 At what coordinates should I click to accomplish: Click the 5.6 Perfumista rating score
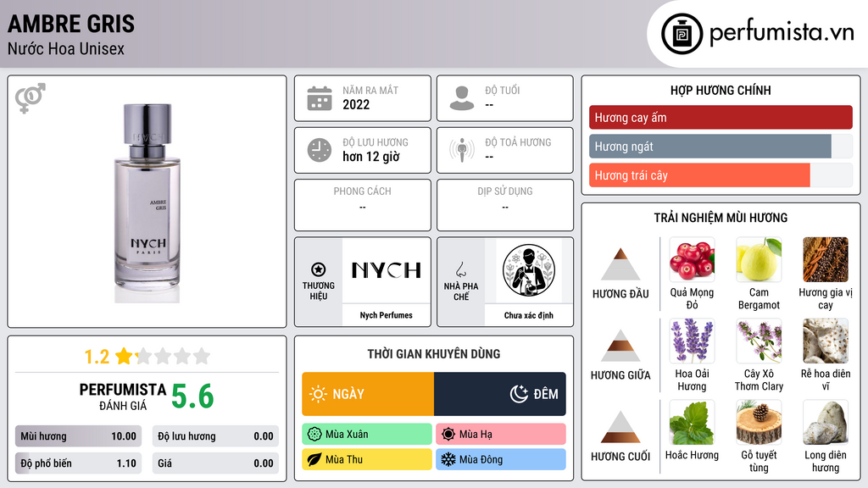(192, 396)
